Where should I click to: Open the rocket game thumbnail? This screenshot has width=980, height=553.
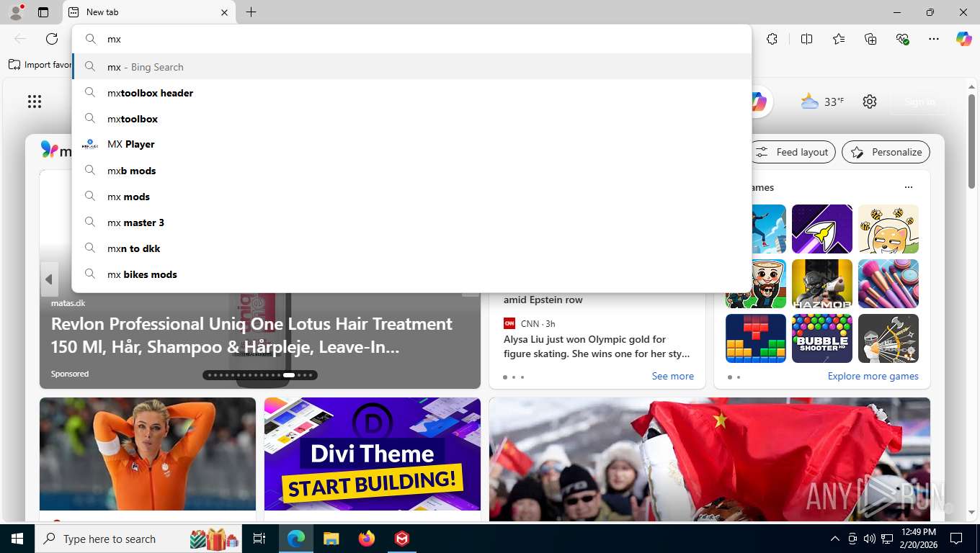coord(822,229)
